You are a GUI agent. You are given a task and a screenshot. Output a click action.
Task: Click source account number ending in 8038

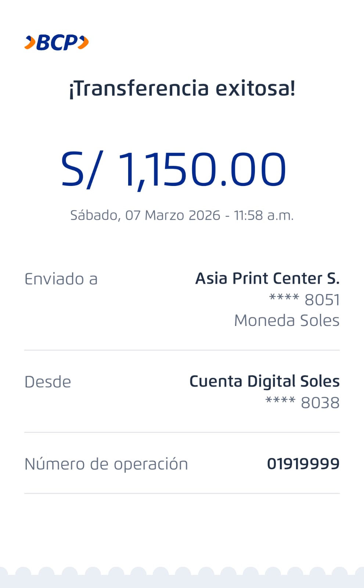point(302,403)
